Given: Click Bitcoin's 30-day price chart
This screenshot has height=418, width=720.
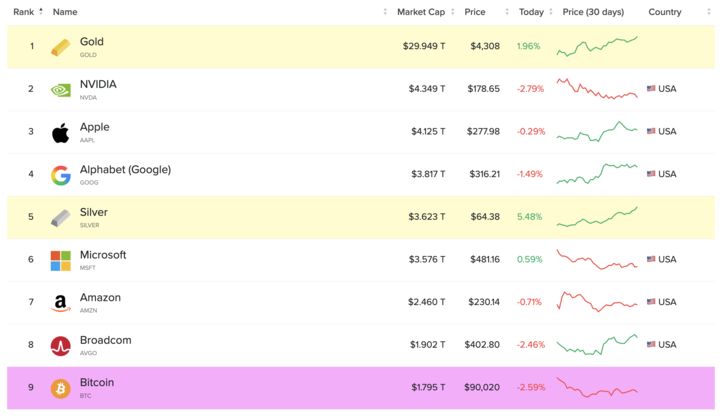Looking at the screenshot, I should pos(597,387).
